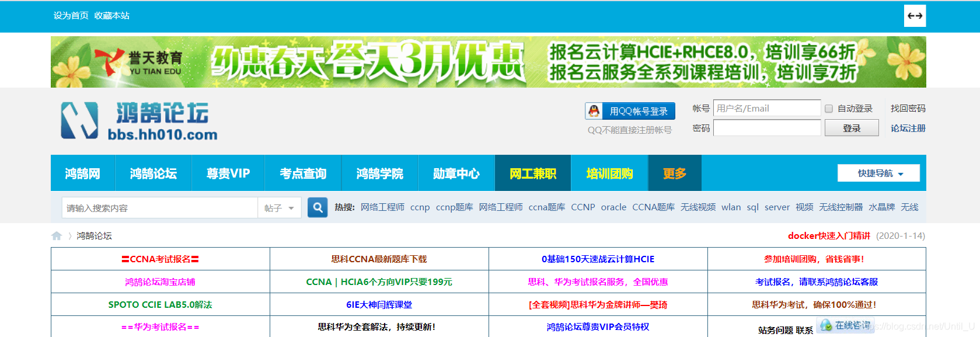Click hot search term sql
Screen dimensions: 980x337
(x=753, y=207)
